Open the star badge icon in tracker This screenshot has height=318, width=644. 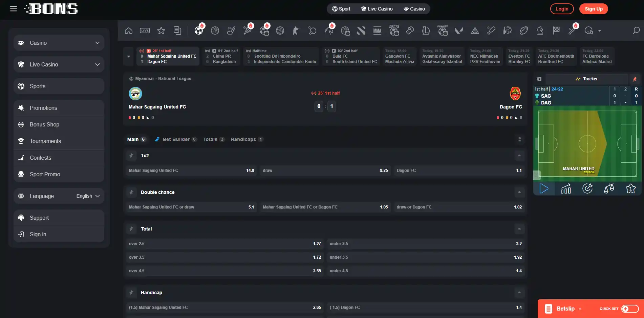tap(631, 188)
